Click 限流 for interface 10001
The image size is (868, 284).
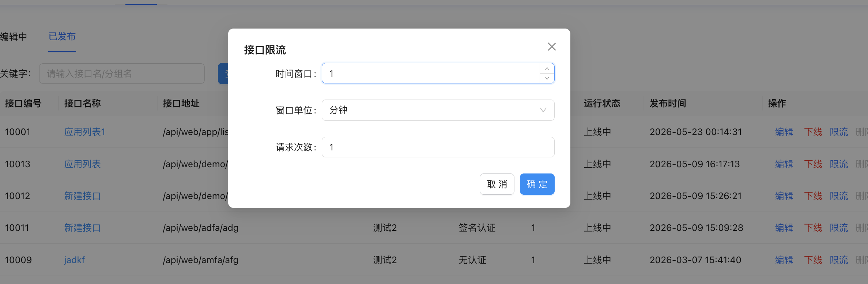coord(839,132)
